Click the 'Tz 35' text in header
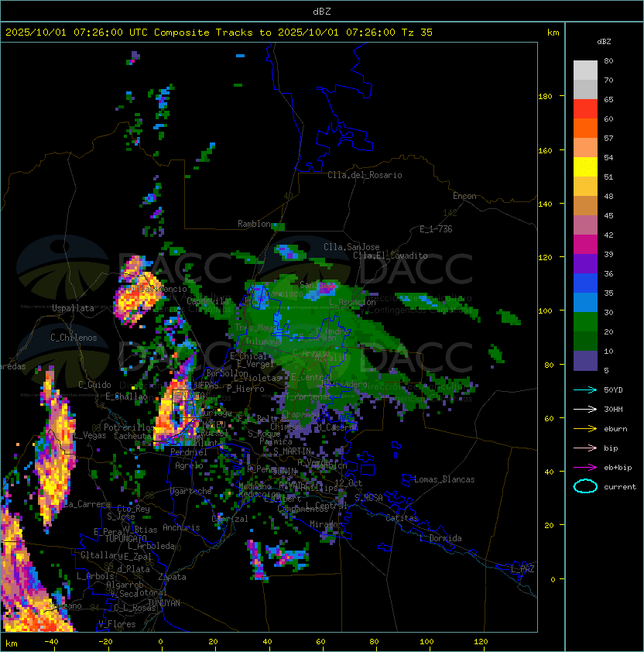 point(417,33)
